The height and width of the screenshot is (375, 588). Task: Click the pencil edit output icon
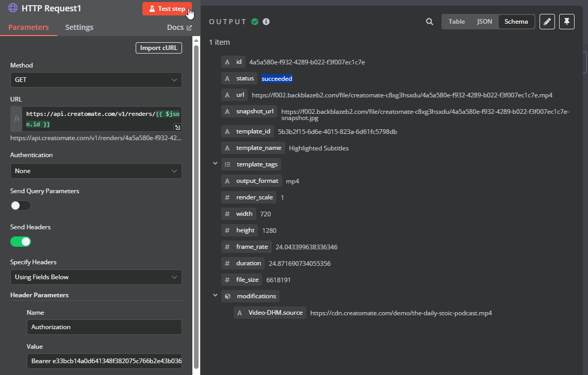(547, 21)
